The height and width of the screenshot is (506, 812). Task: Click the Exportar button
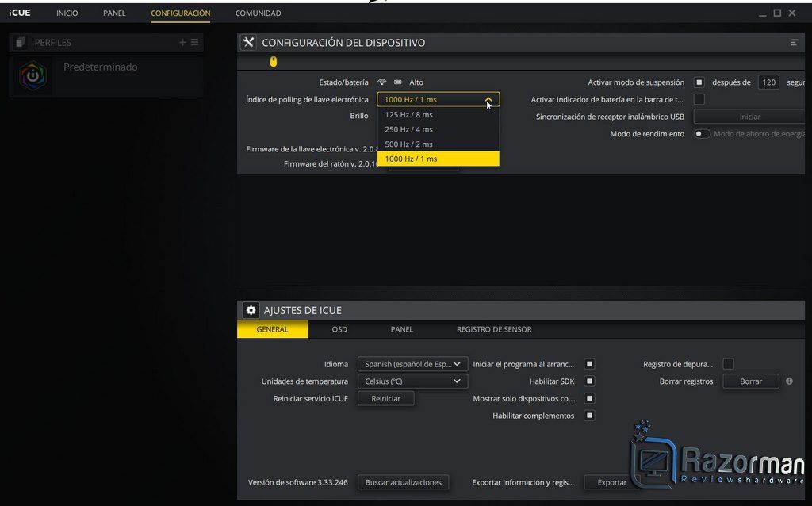(x=612, y=482)
